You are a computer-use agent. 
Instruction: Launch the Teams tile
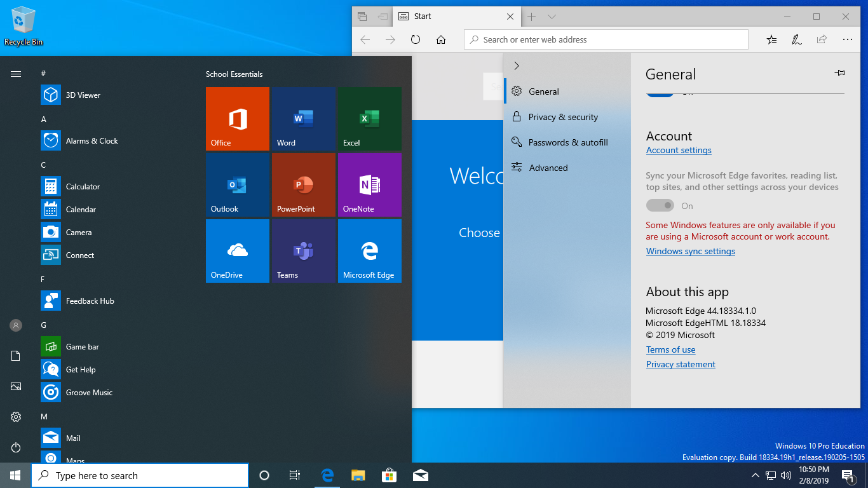304,251
